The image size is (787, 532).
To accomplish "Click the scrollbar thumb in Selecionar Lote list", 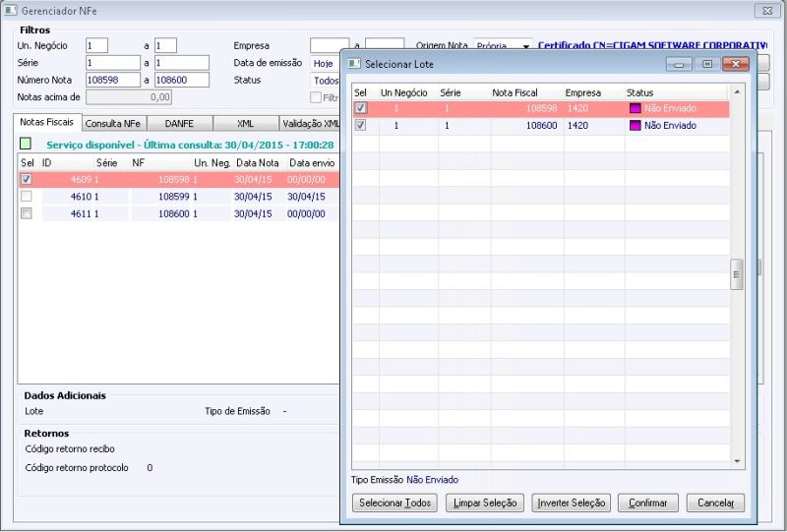I will [736, 274].
